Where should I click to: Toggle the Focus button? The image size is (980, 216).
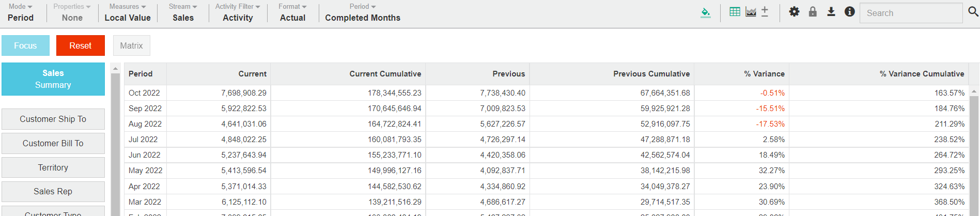[x=25, y=45]
